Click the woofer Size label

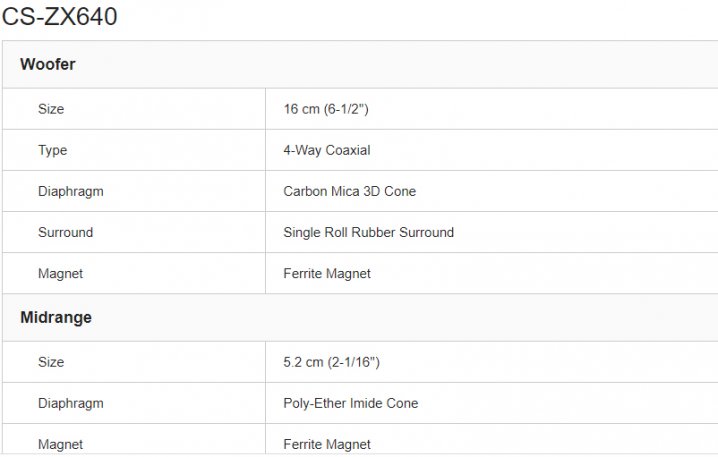tap(51, 109)
